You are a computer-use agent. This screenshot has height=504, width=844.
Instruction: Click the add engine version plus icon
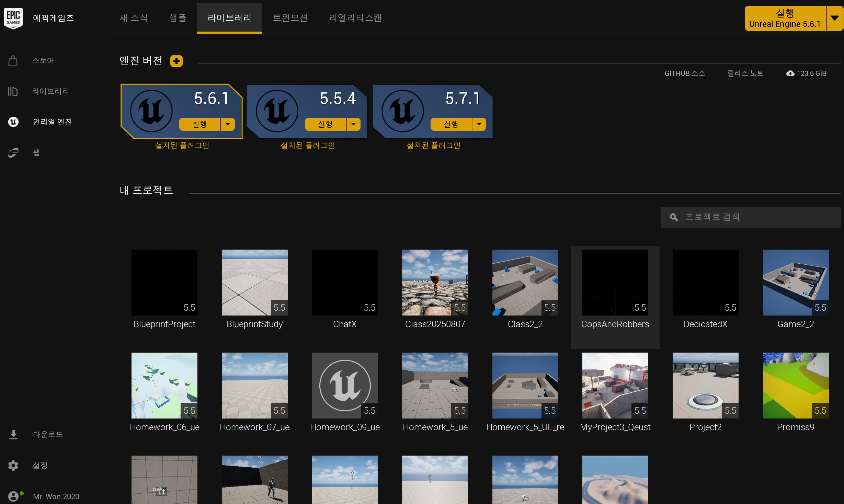click(x=176, y=61)
